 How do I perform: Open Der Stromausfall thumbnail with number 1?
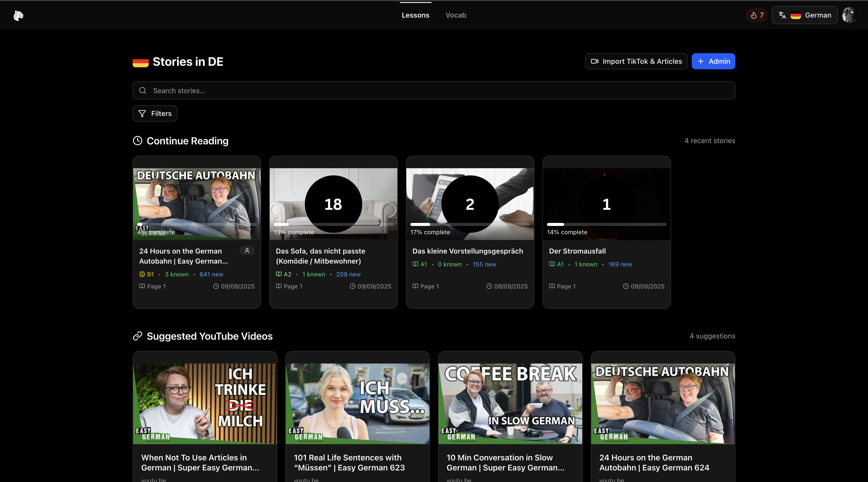pyautogui.click(x=607, y=204)
